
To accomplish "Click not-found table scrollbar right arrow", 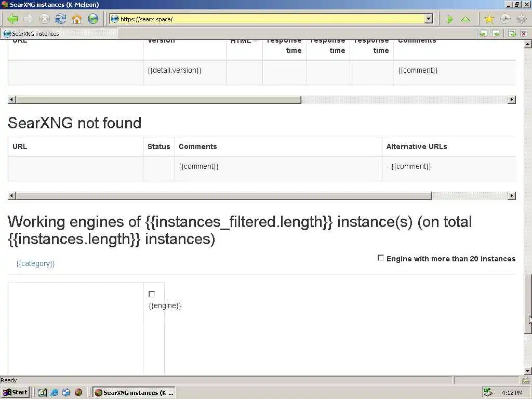I will tap(512, 195).
